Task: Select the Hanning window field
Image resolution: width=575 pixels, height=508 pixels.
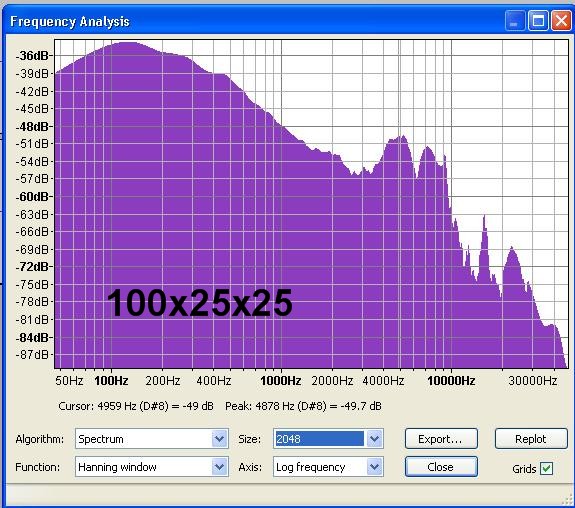Action: pos(144,467)
